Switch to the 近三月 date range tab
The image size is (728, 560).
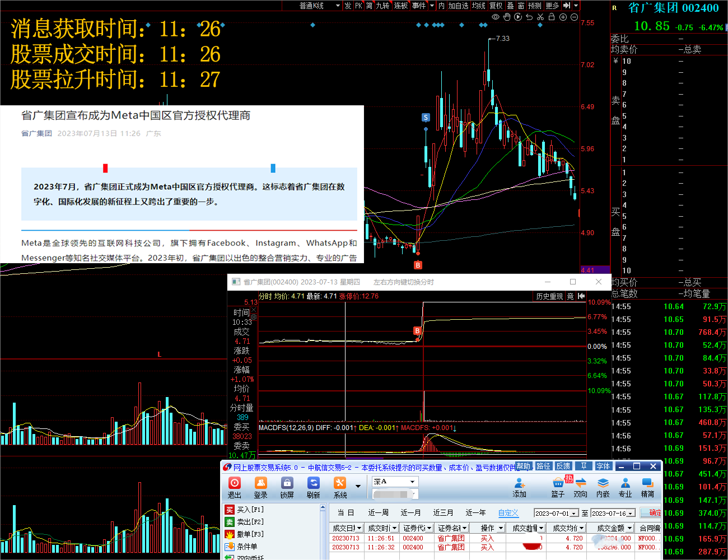click(444, 513)
